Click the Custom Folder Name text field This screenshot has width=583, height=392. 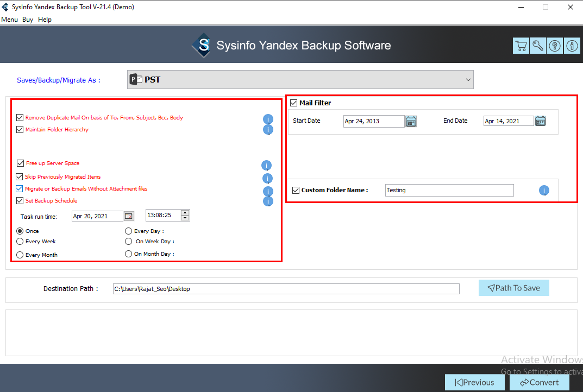(449, 190)
